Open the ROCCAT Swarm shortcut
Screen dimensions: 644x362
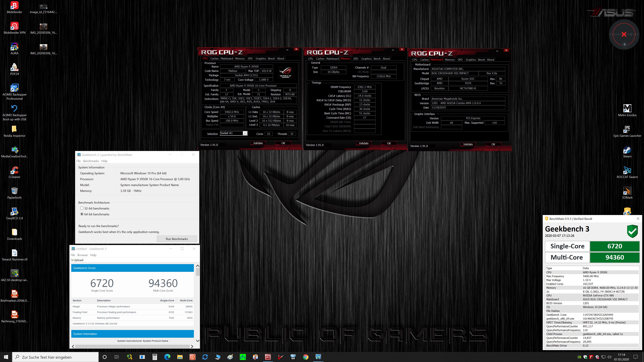[627, 170]
